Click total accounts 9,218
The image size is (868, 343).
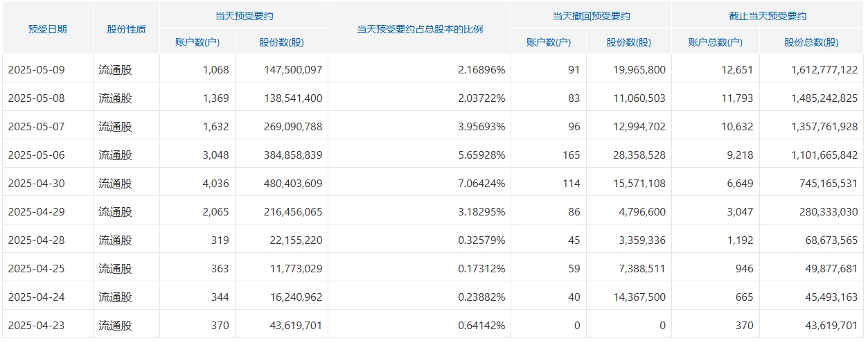click(x=741, y=155)
